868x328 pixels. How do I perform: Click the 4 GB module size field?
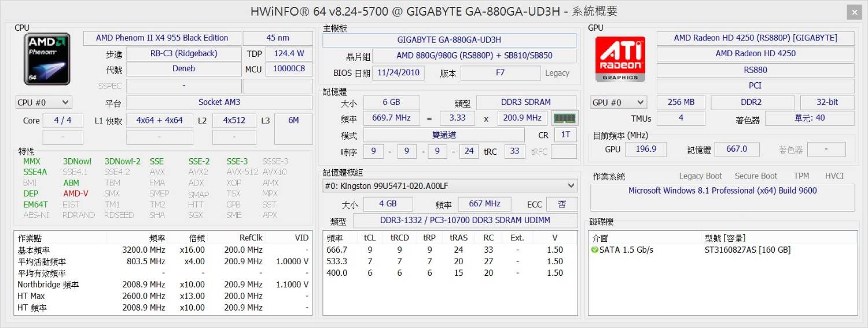[x=388, y=204]
